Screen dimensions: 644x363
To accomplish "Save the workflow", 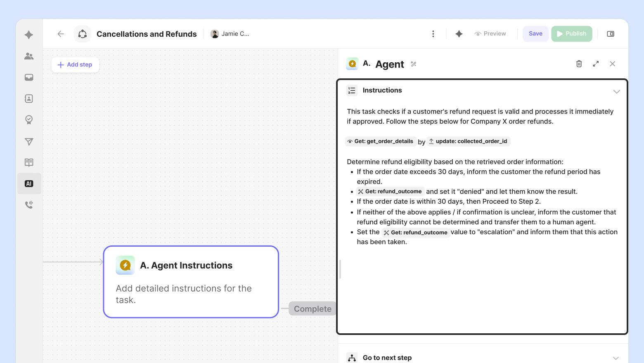I will [x=536, y=34].
